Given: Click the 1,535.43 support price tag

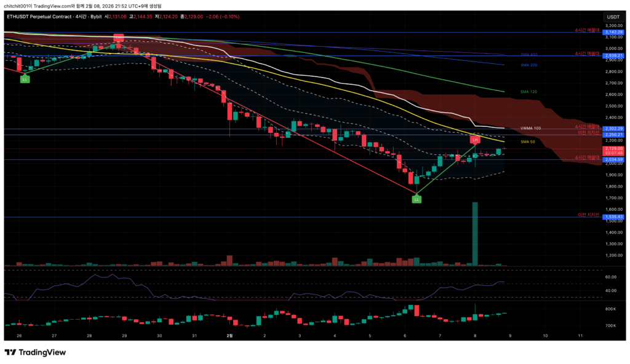Looking at the screenshot, I should [x=613, y=217].
